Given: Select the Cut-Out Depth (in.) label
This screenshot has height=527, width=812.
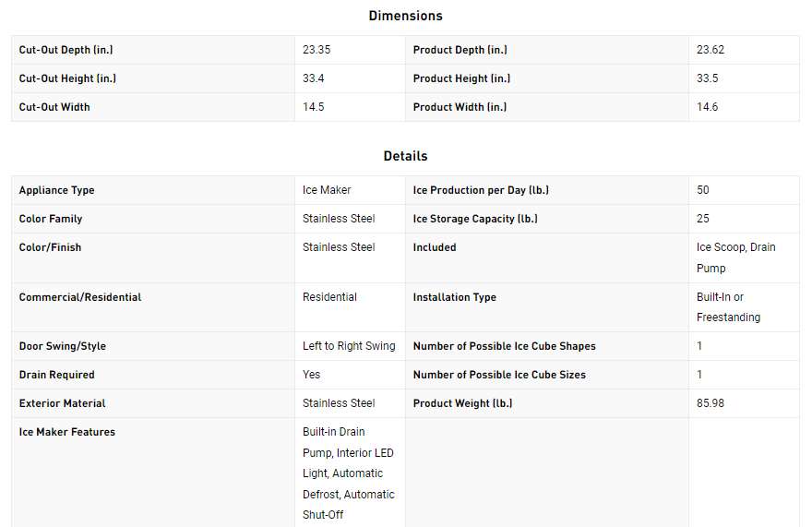Looking at the screenshot, I should click(66, 50).
